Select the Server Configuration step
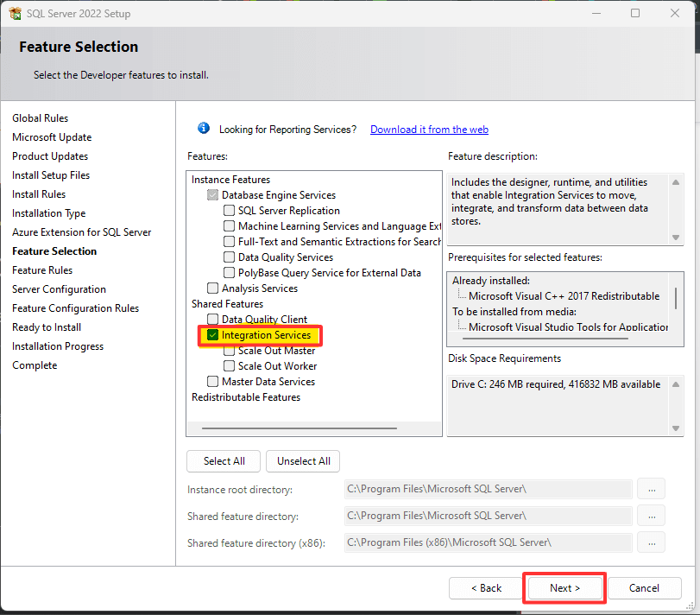 pyautogui.click(x=59, y=289)
